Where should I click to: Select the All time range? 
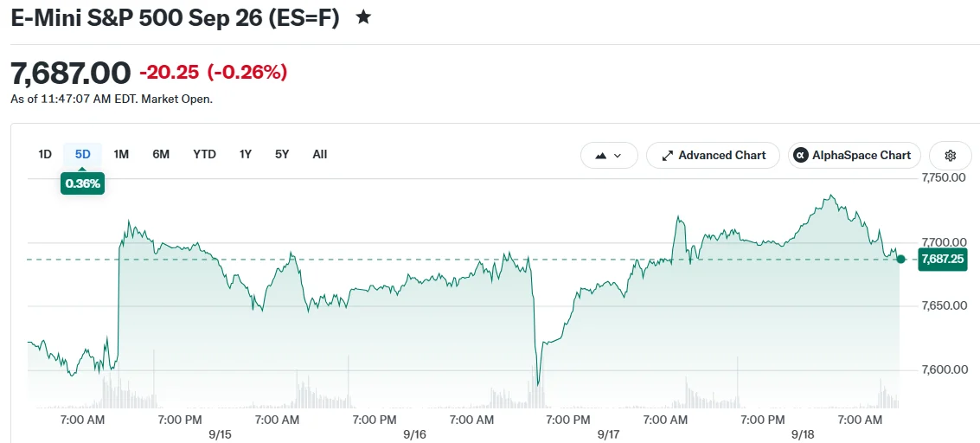coord(319,154)
